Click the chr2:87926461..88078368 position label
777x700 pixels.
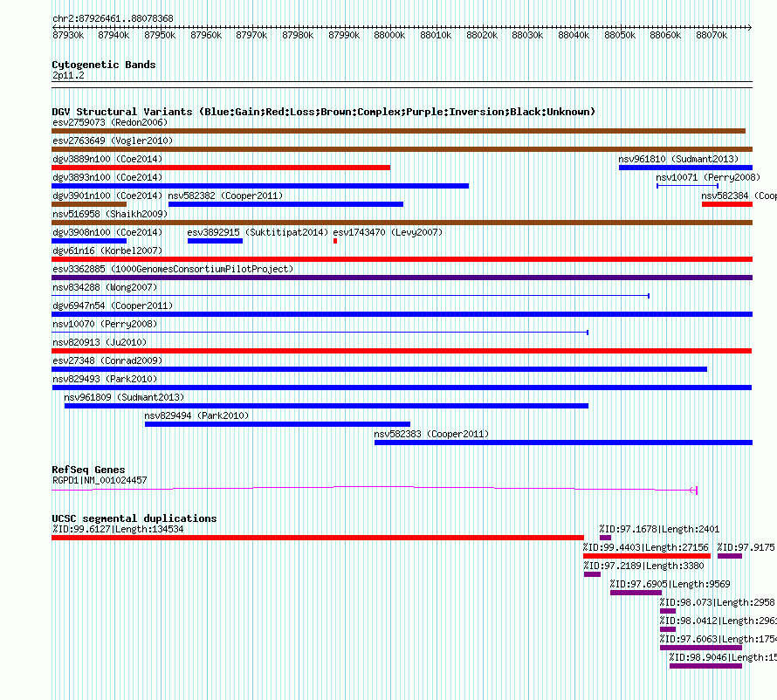(x=113, y=18)
